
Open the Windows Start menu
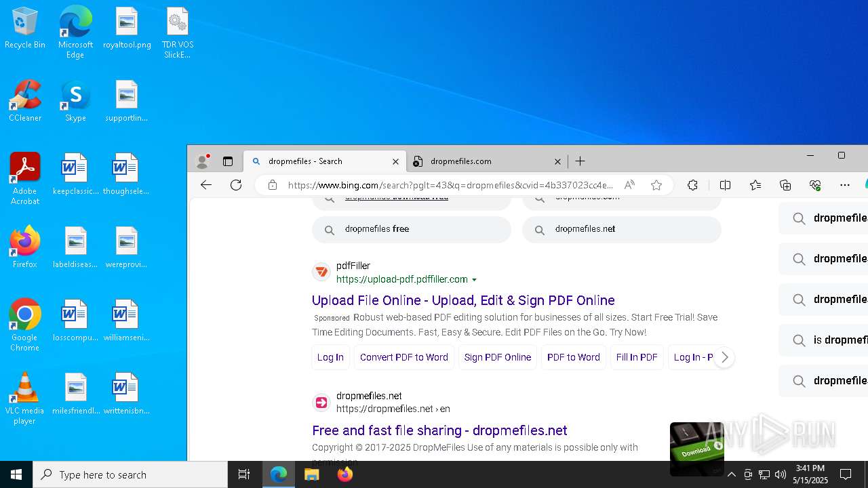coord(16,474)
